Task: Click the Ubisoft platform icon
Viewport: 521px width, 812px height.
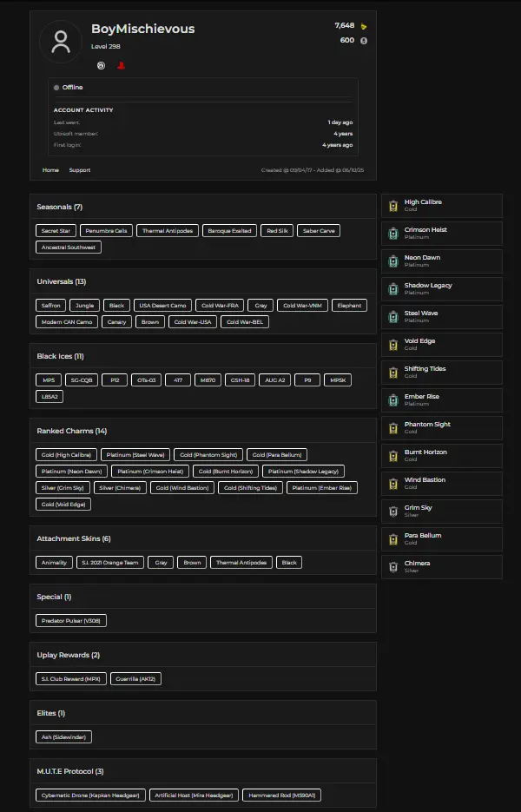Action: pos(101,65)
